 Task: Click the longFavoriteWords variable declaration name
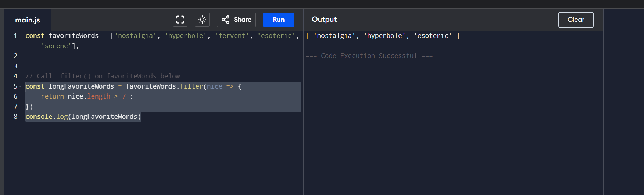pos(81,86)
